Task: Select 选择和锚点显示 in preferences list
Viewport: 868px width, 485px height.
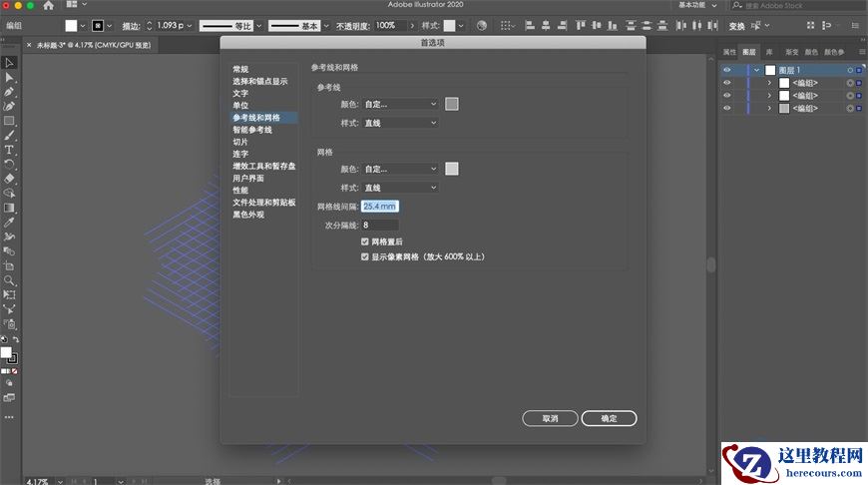Action: pos(260,82)
